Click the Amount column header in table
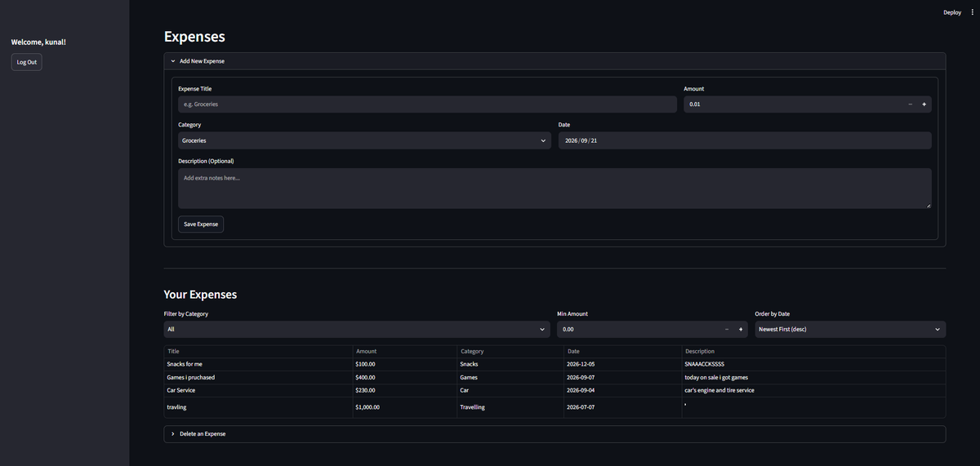 point(404,352)
